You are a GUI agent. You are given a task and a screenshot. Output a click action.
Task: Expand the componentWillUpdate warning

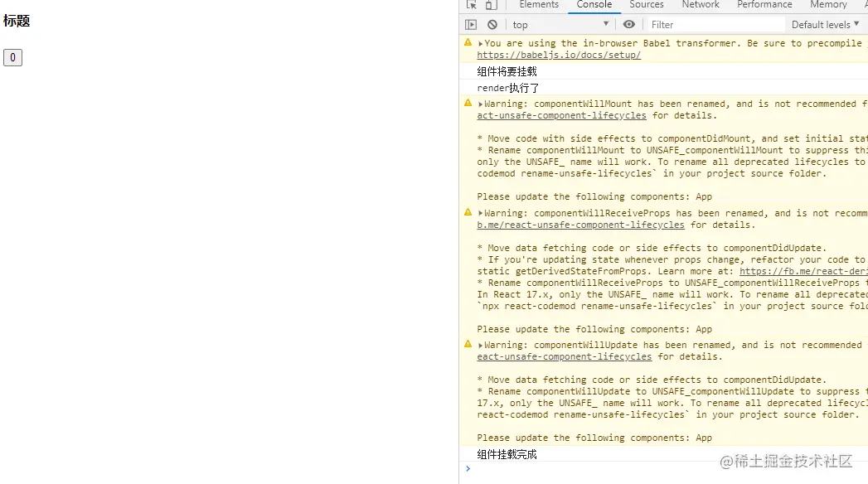[481, 345]
